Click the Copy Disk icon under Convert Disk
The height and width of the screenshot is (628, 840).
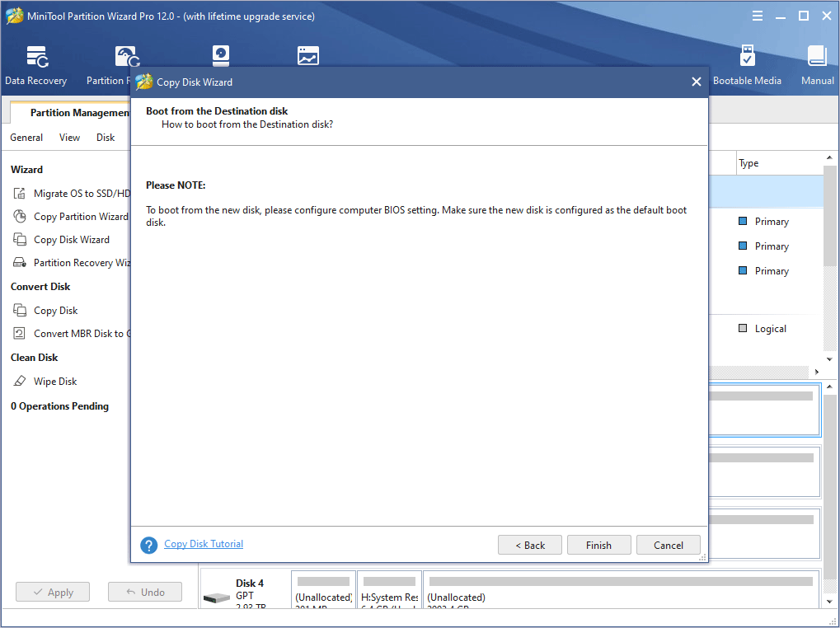pyautogui.click(x=19, y=310)
